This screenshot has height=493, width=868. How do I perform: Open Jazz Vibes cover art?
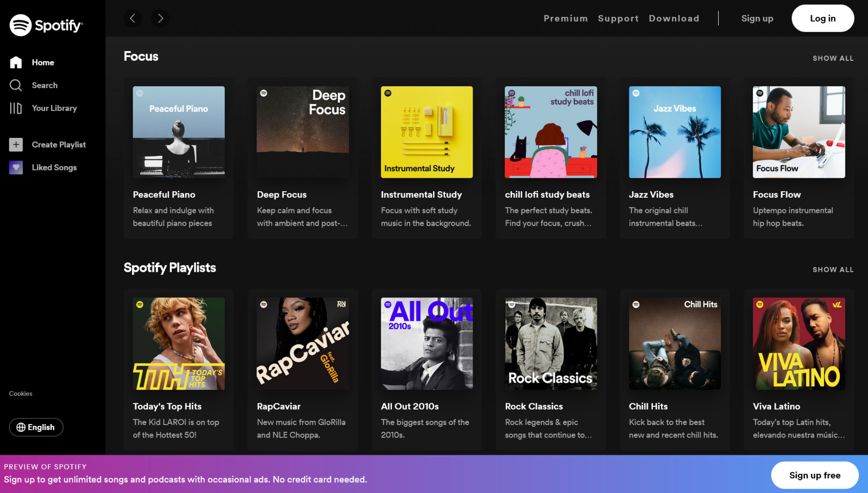tap(675, 132)
